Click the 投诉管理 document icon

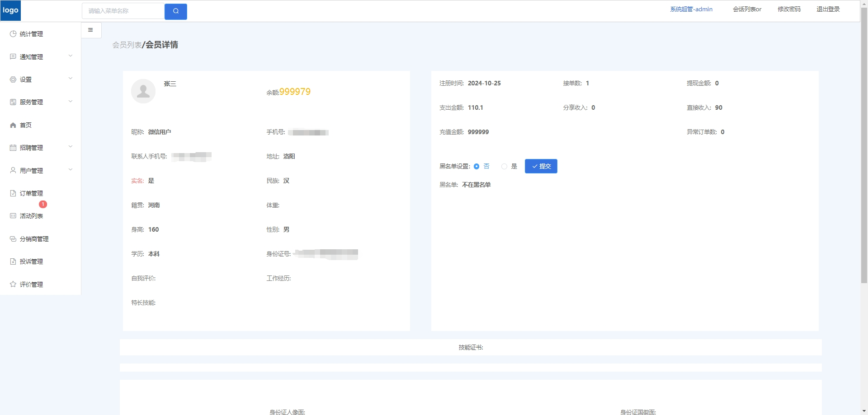click(x=13, y=261)
